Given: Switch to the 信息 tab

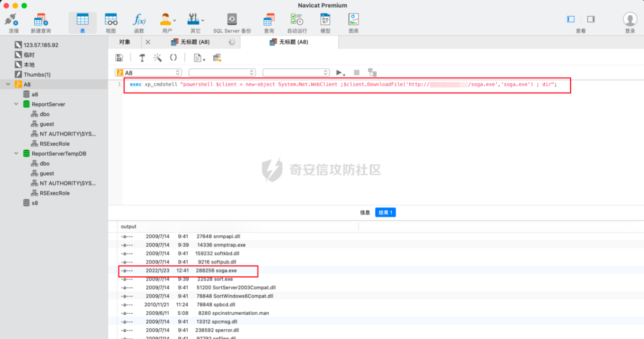Looking at the screenshot, I should tap(365, 213).
